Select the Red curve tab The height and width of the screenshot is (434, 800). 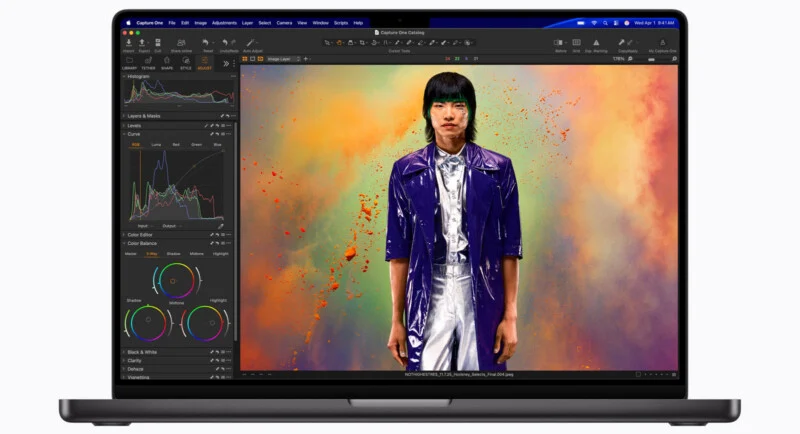[176, 145]
